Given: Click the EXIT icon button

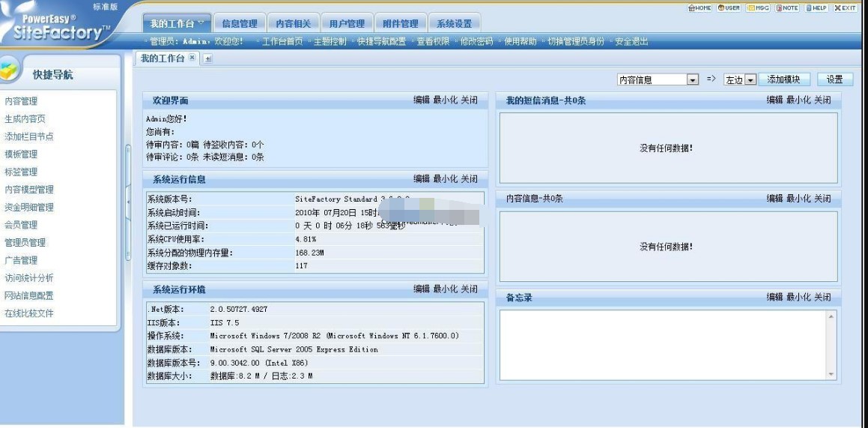Looking at the screenshot, I should tap(845, 8).
